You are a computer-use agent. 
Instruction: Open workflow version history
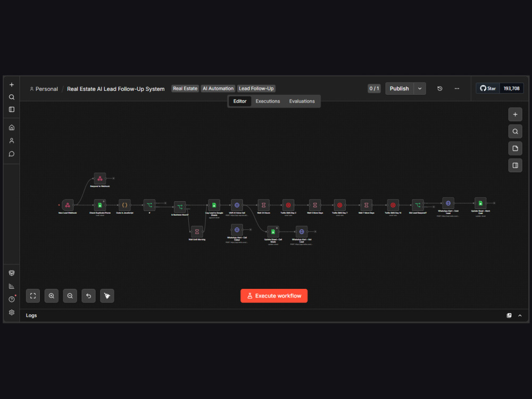click(440, 88)
